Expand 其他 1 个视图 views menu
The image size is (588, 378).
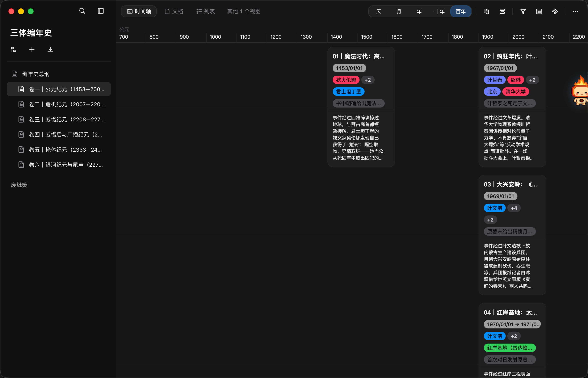point(244,11)
